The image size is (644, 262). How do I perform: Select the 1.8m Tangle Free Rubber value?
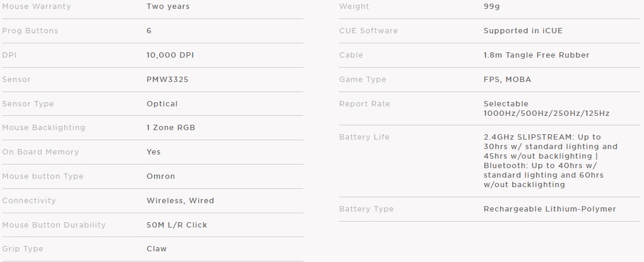click(537, 55)
